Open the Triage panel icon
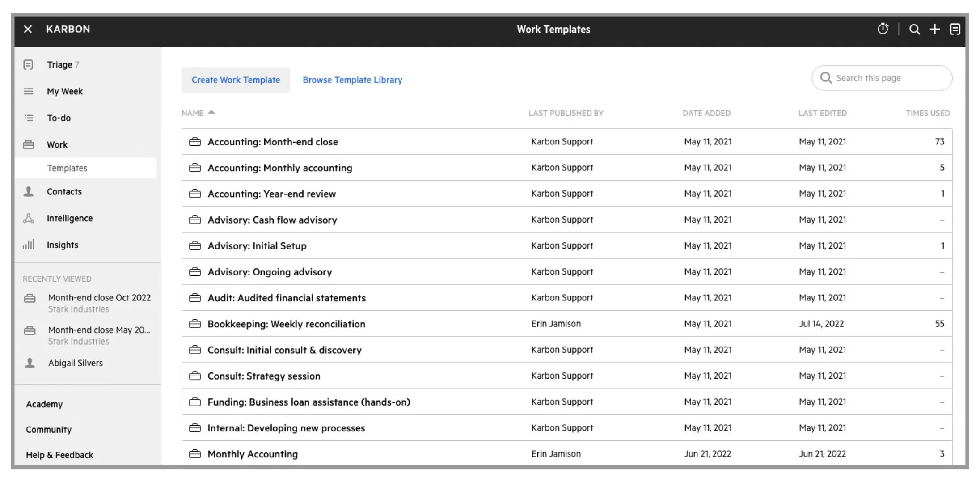The height and width of the screenshot is (482, 980). click(x=29, y=64)
